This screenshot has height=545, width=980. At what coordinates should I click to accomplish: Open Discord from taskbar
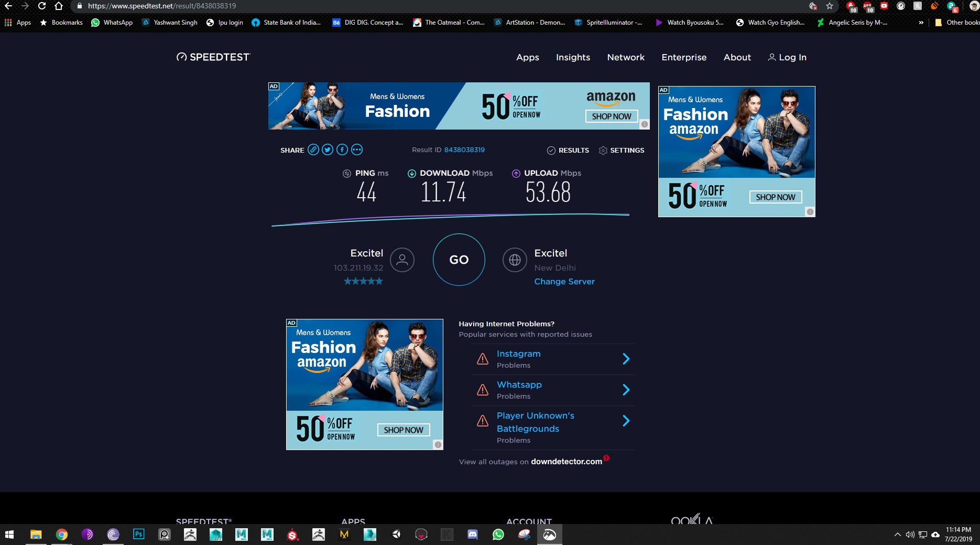click(472, 535)
